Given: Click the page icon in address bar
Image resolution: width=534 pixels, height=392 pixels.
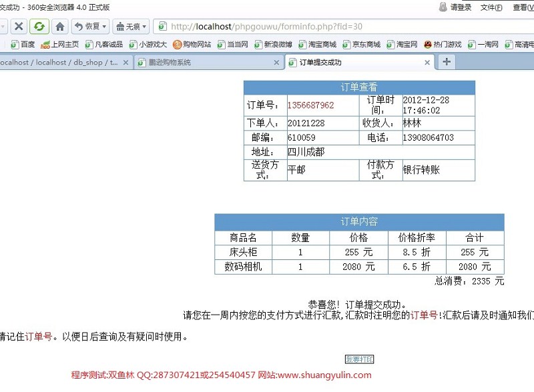Looking at the screenshot, I should 162,26.
